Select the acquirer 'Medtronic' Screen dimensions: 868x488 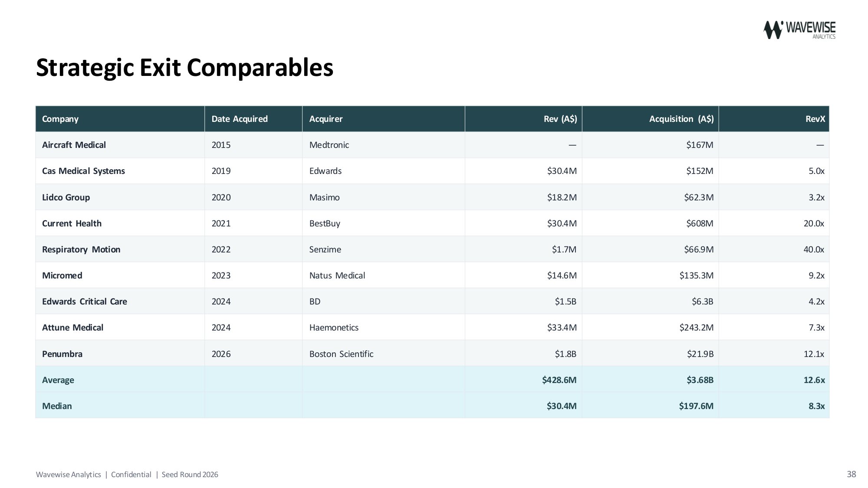tap(329, 145)
